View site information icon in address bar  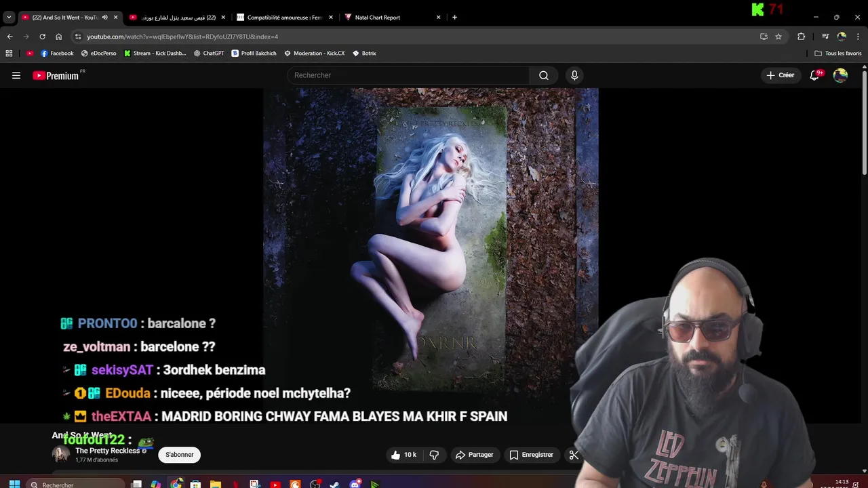tap(78, 37)
